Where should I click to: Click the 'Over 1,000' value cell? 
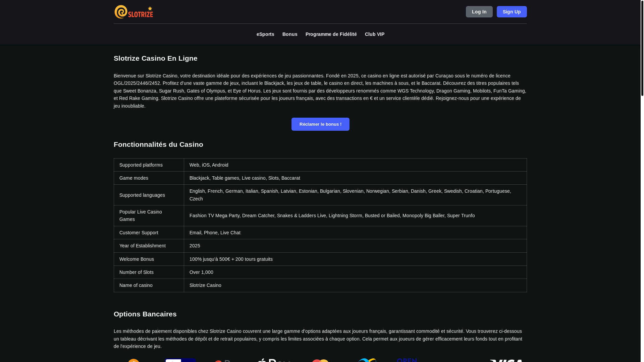tap(355, 272)
